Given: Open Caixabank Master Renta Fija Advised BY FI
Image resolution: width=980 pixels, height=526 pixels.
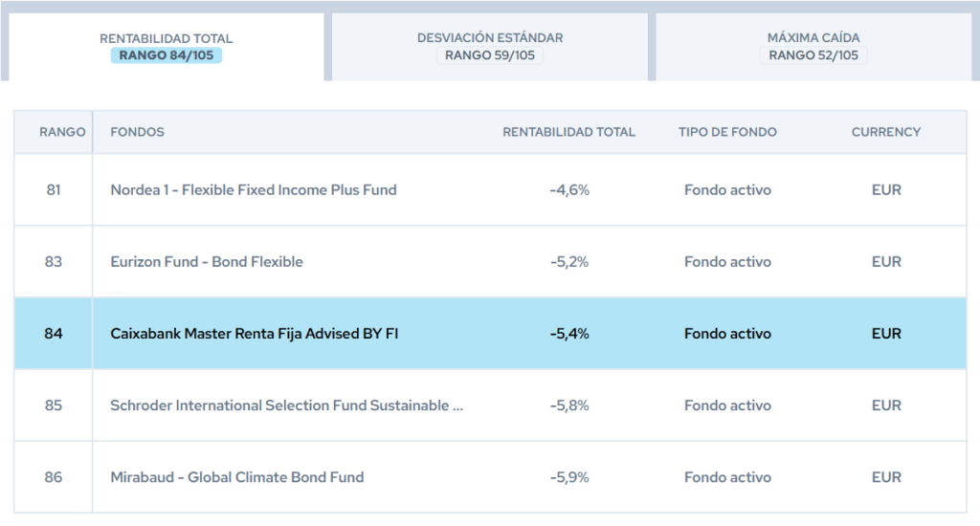Looking at the screenshot, I should click(255, 334).
